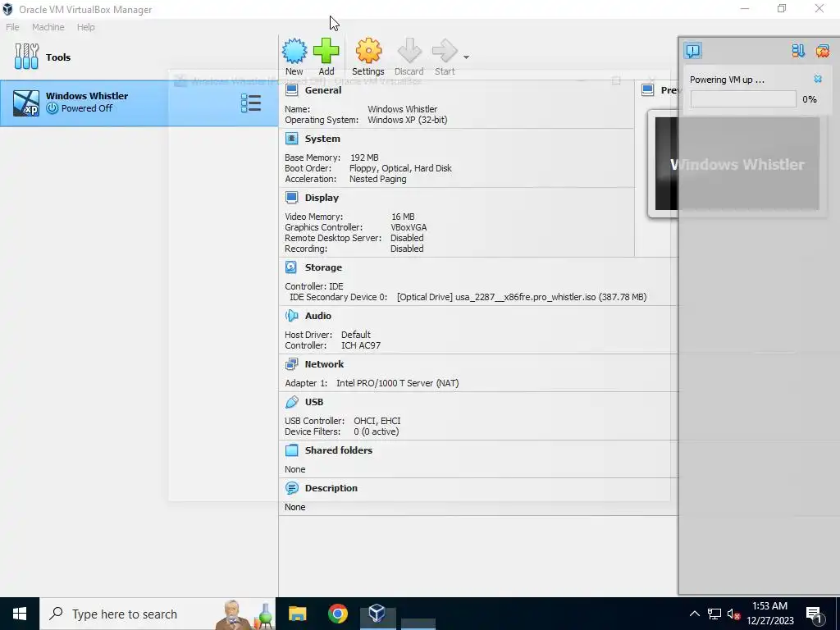Click the System section header
840x630 pixels.
322,139
